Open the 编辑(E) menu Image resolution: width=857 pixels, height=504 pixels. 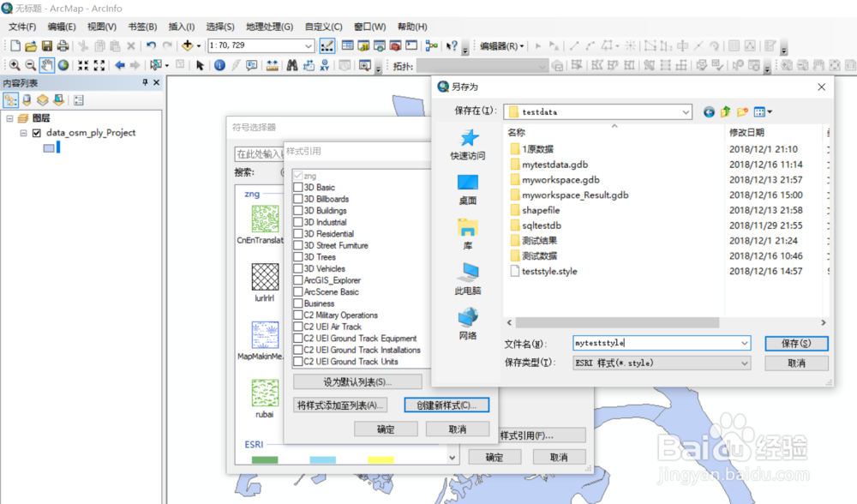[61, 27]
